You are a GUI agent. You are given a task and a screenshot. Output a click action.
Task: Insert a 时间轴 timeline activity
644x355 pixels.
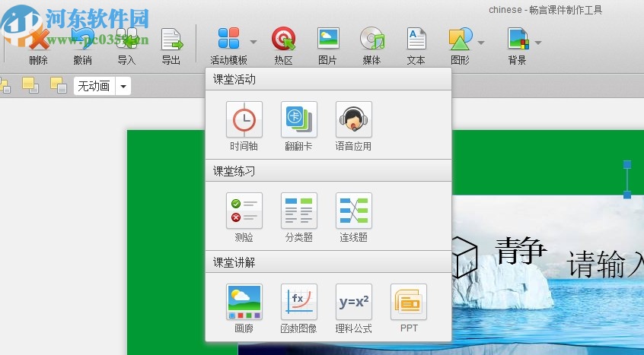click(244, 119)
